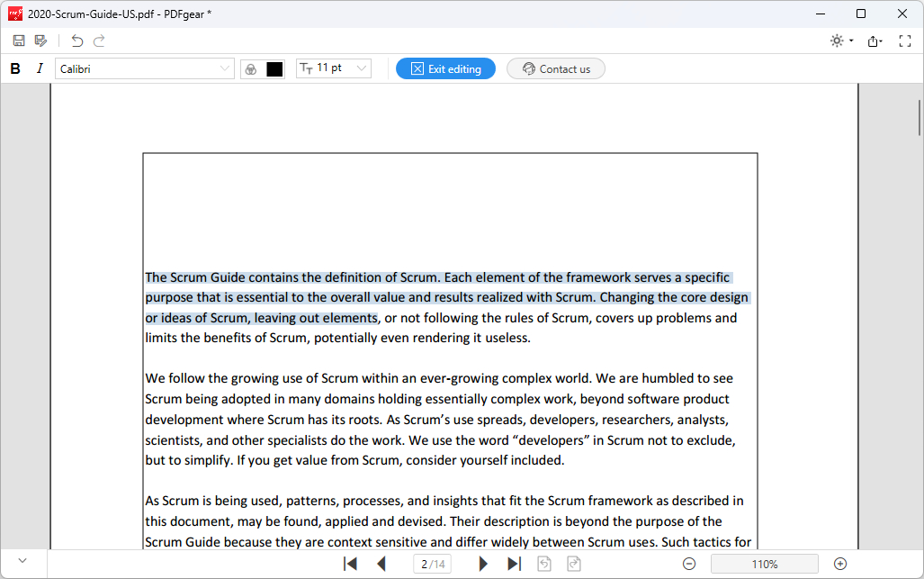Go to the next page
This screenshot has width=924, height=579.
click(483, 564)
